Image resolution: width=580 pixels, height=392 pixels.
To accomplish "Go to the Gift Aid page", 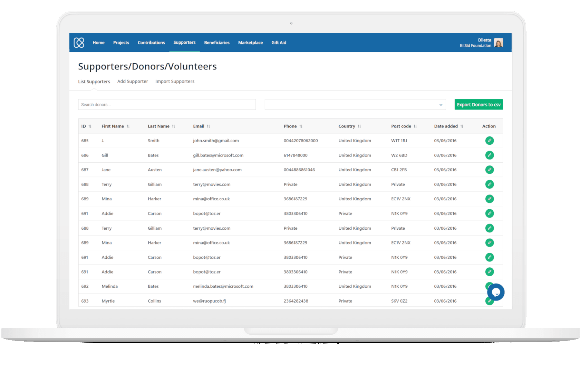I will tap(279, 43).
